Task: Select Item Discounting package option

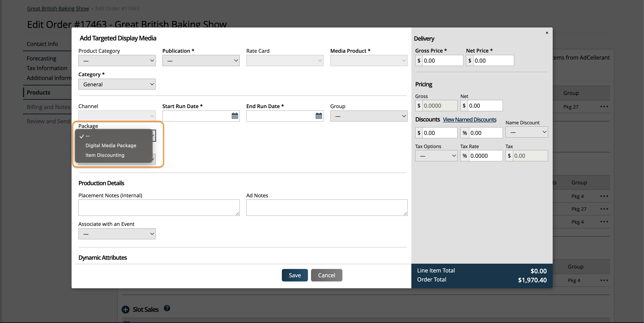Action: point(105,155)
